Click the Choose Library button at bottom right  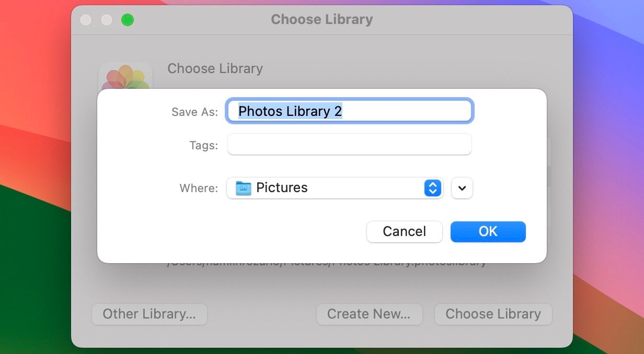[x=493, y=314]
